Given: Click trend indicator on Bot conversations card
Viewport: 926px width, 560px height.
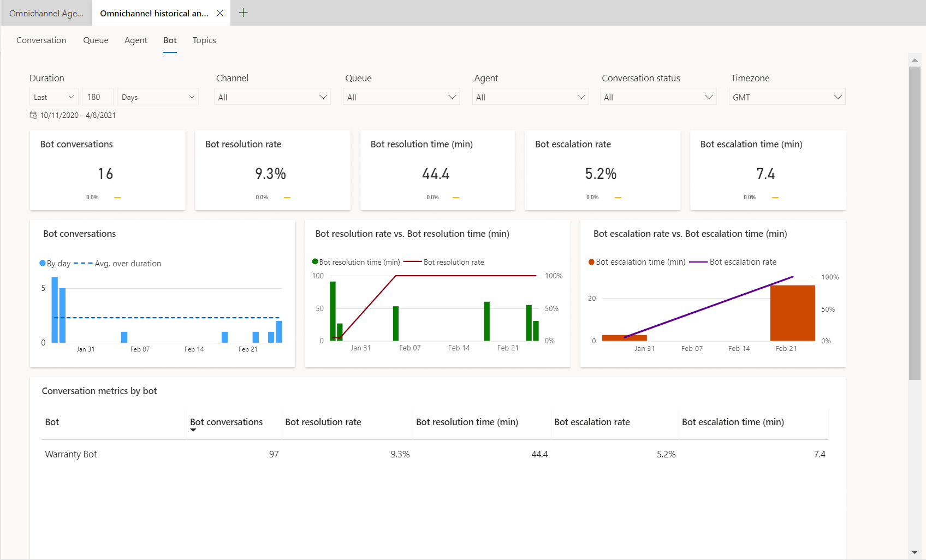Looking at the screenshot, I should point(117,198).
